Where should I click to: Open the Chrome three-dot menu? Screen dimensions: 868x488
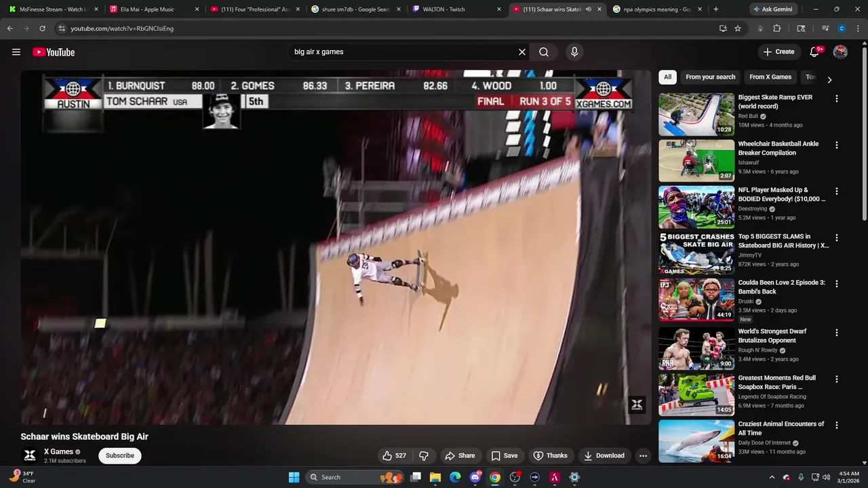coord(859,28)
